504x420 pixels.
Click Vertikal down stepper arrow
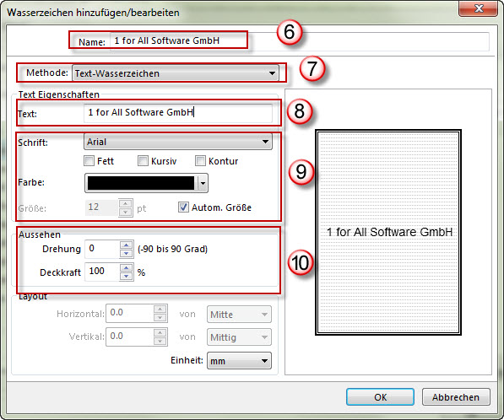coord(160,342)
